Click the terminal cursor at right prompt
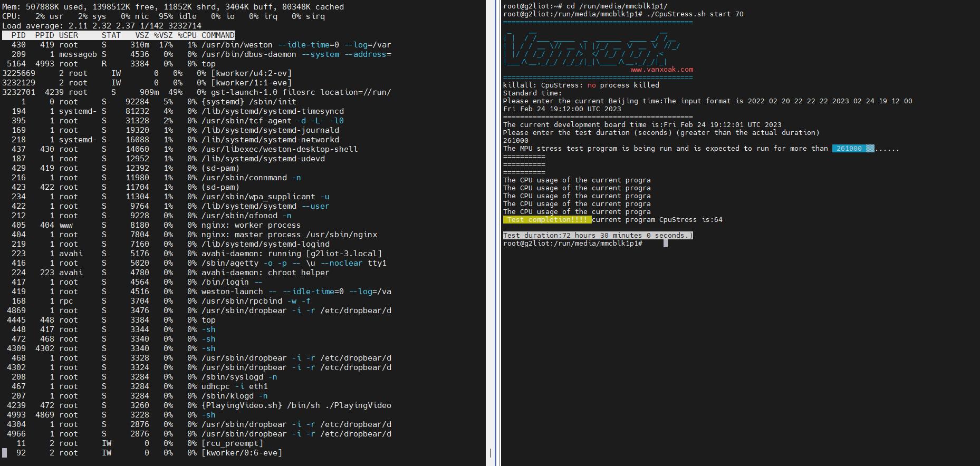This screenshot has height=466, width=980. pos(666,244)
